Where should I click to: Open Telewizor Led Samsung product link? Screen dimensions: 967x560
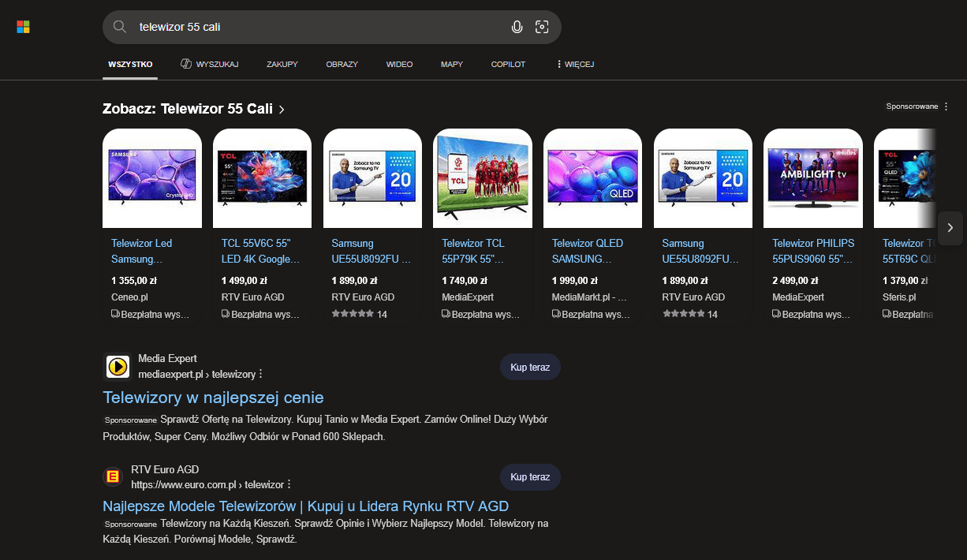coord(143,251)
